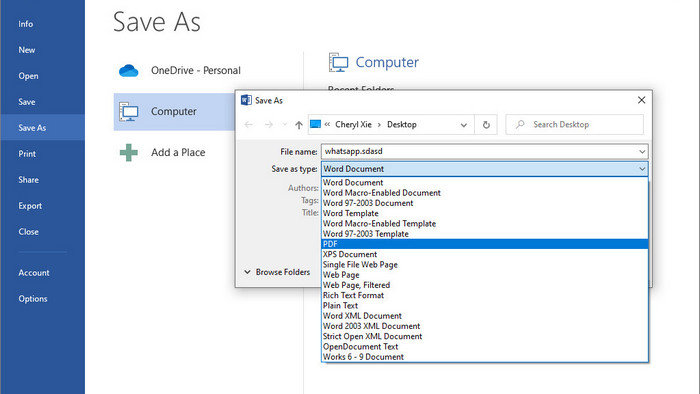The width and height of the screenshot is (700, 394).
Task: Select Word Macro-Enabled Template type
Action: pyautogui.click(x=485, y=224)
